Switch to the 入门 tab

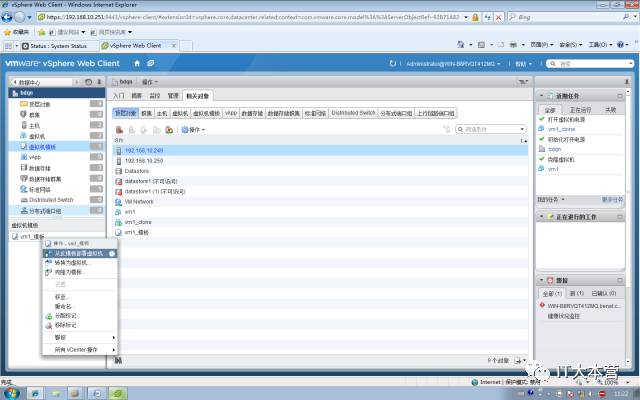(x=119, y=96)
